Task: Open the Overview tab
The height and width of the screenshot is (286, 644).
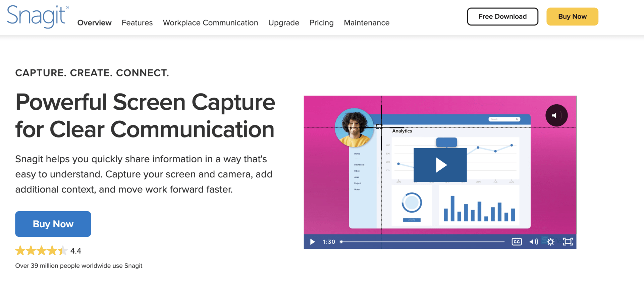Action: click(94, 23)
